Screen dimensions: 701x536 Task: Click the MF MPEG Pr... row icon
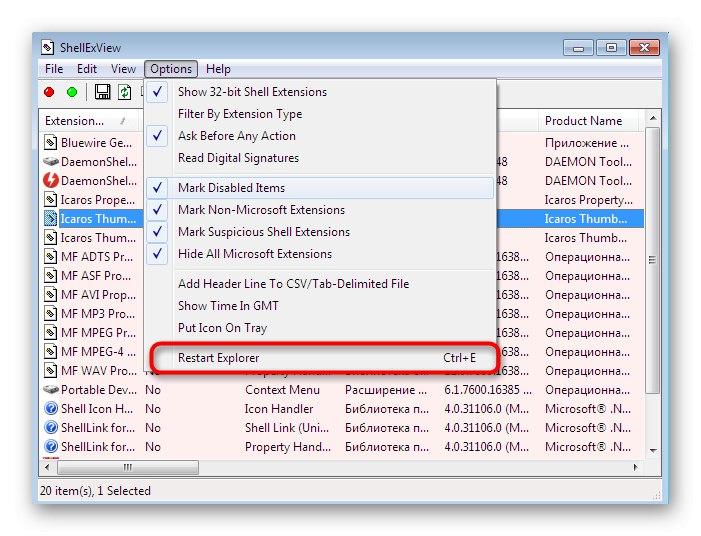pos(51,333)
